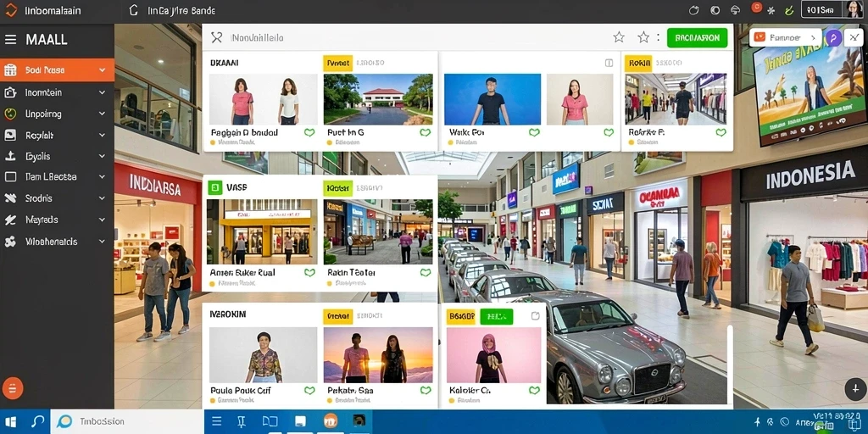Click the account name box beside avatar
868x434 pixels.
pos(821,10)
